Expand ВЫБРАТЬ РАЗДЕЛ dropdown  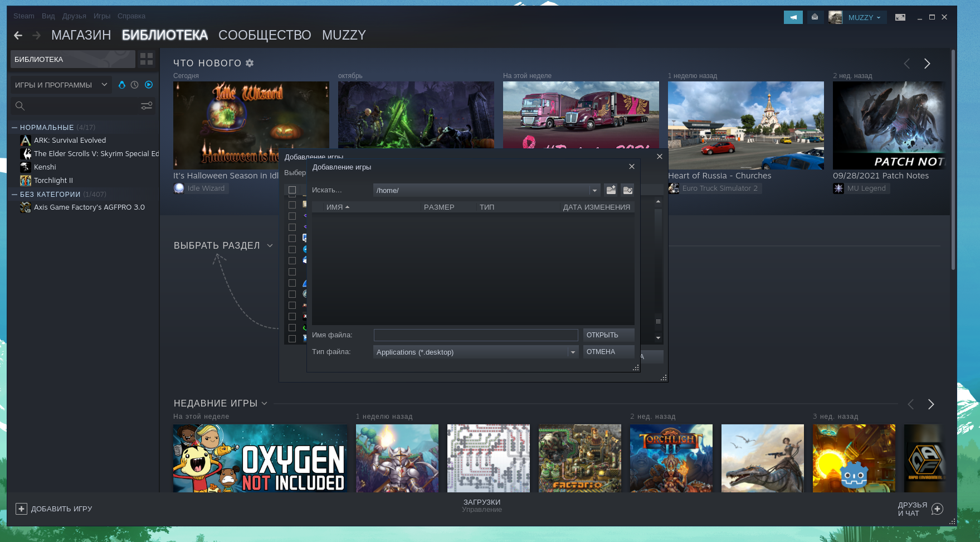[x=270, y=245]
